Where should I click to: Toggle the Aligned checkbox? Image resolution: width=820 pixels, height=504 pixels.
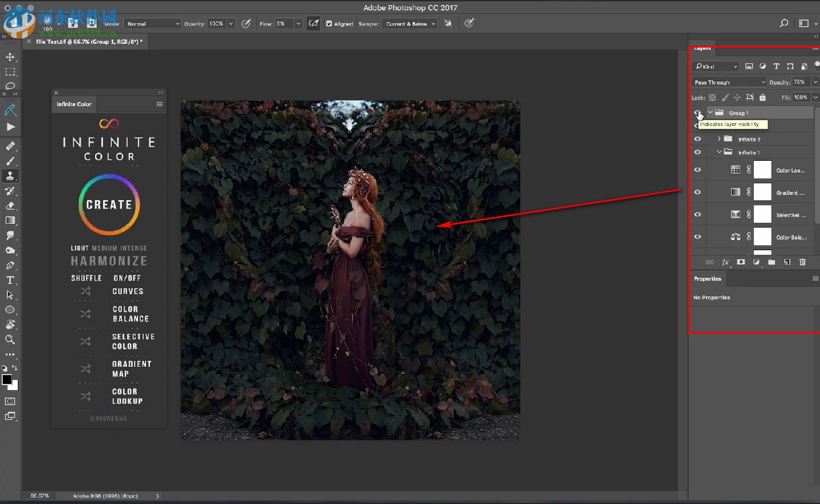coord(329,24)
